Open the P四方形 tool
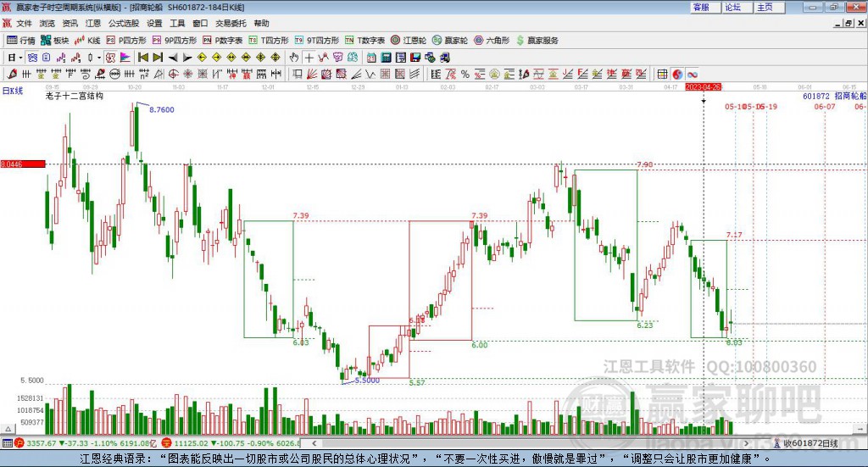 click(x=126, y=41)
